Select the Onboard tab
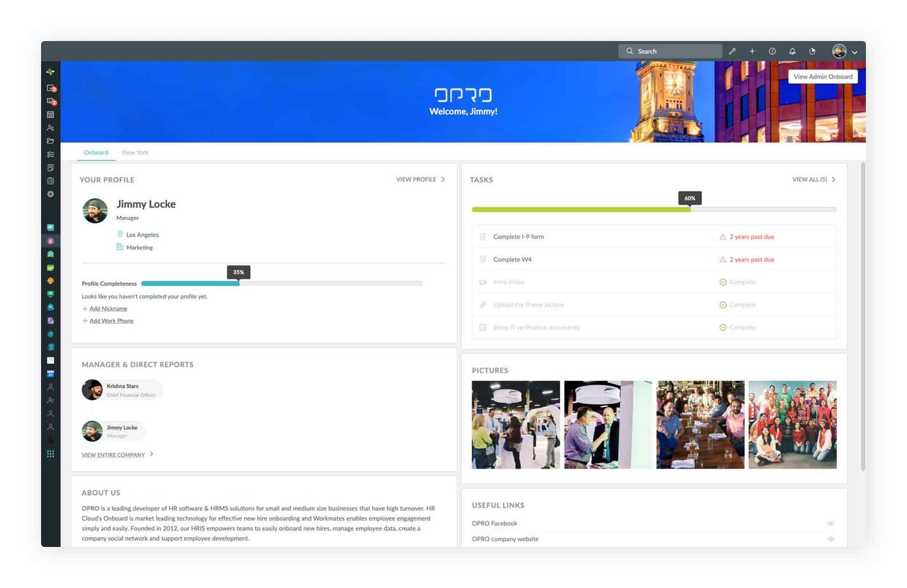 [x=96, y=153]
